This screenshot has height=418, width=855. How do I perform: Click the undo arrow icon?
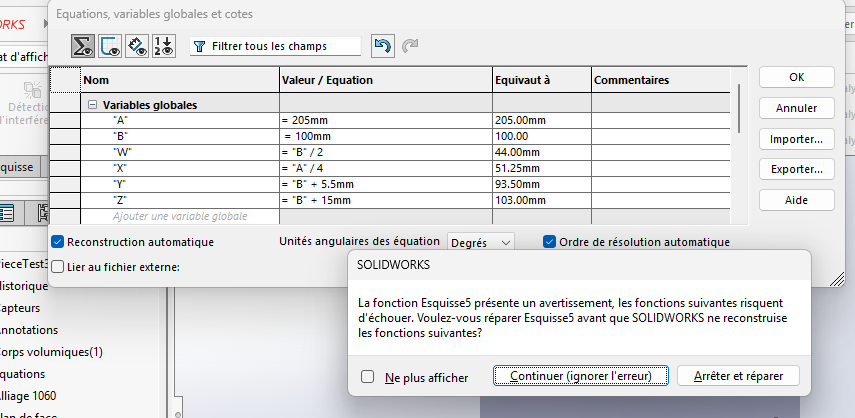click(x=381, y=46)
